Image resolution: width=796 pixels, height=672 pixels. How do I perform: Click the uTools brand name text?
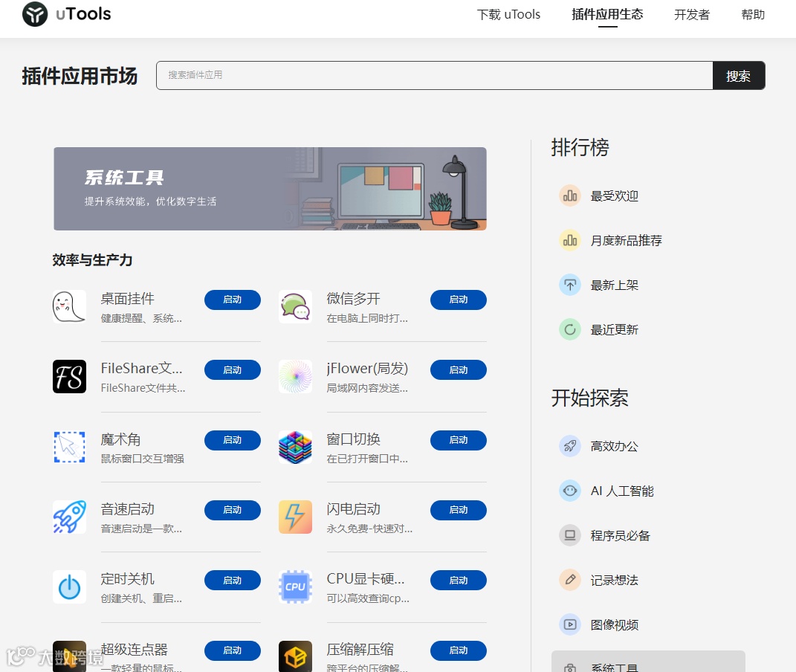pos(83,14)
